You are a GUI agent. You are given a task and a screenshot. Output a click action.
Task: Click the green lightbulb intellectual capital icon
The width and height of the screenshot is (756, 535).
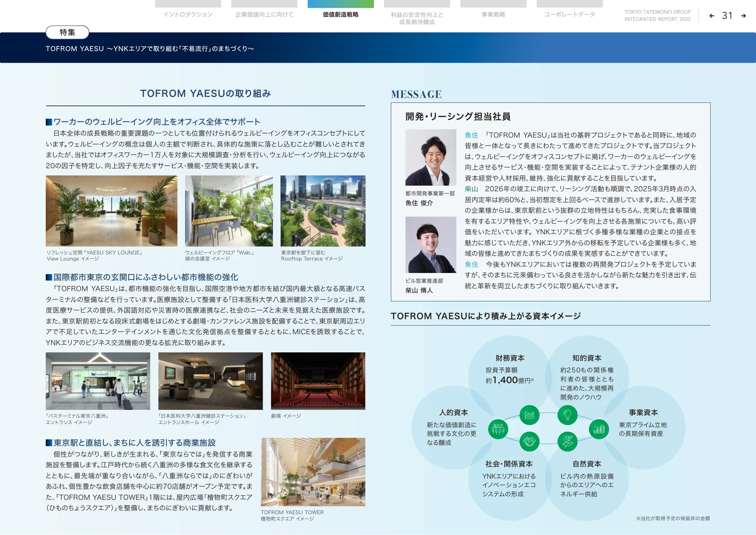(567, 415)
